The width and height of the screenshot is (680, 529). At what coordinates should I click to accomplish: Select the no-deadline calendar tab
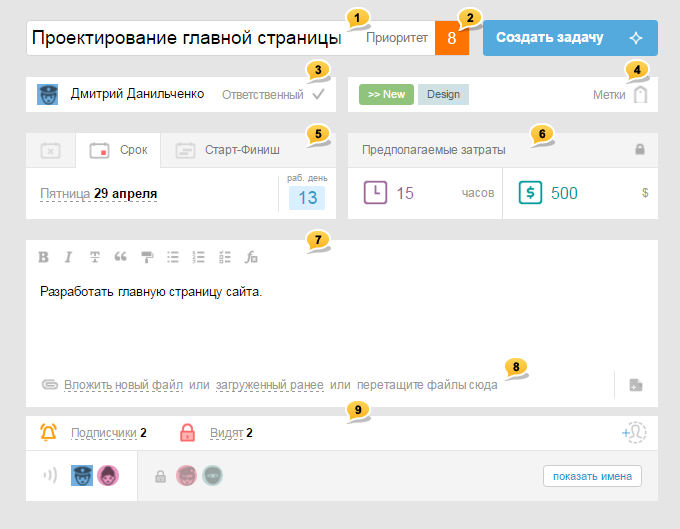(x=50, y=150)
